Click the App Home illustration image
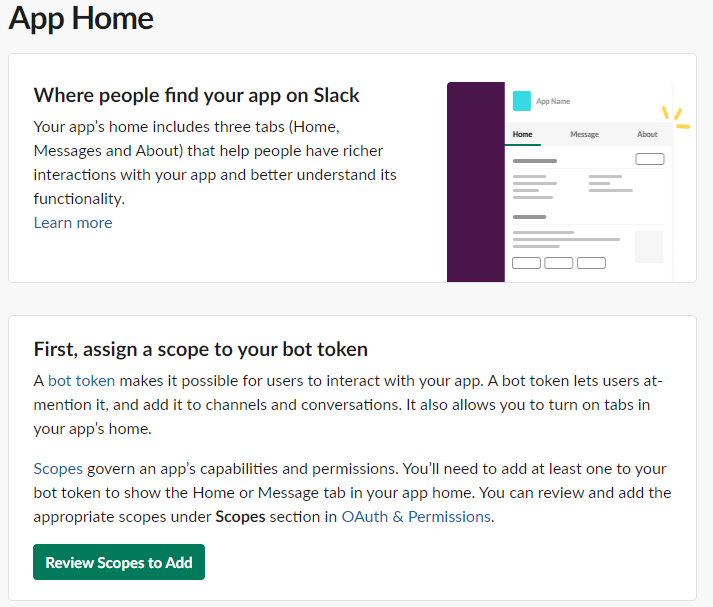The width and height of the screenshot is (713, 607). (x=568, y=182)
